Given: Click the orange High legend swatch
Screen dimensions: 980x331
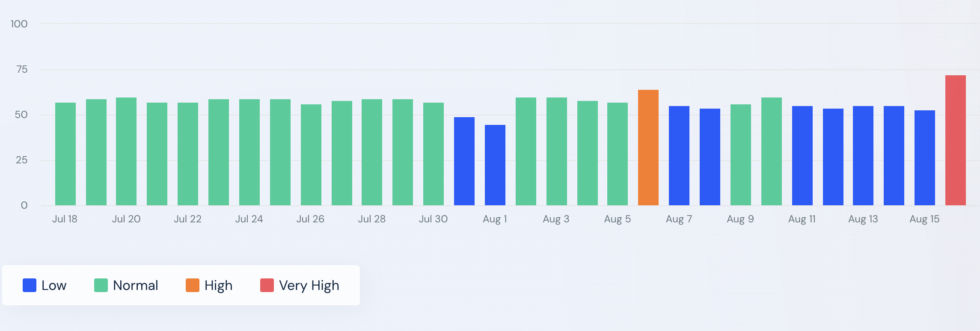Looking at the screenshot, I should (193, 285).
